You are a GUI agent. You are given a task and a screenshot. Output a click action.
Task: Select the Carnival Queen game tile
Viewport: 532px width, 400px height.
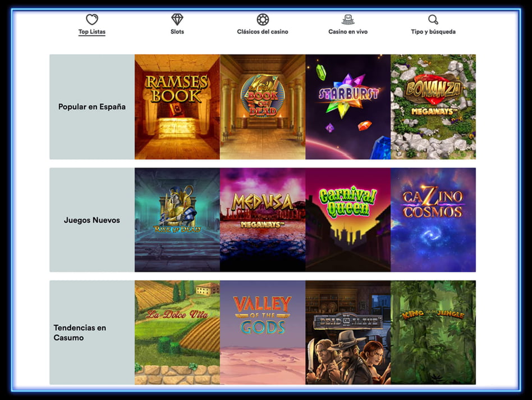tap(348, 220)
